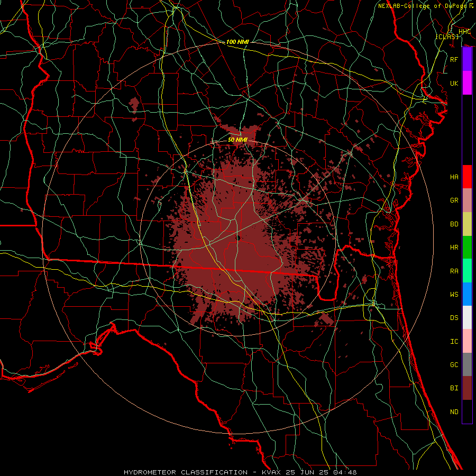This screenshot has width=476, height=476.
Task: Click the "IC" legend label
Action: tap(454, 342)
